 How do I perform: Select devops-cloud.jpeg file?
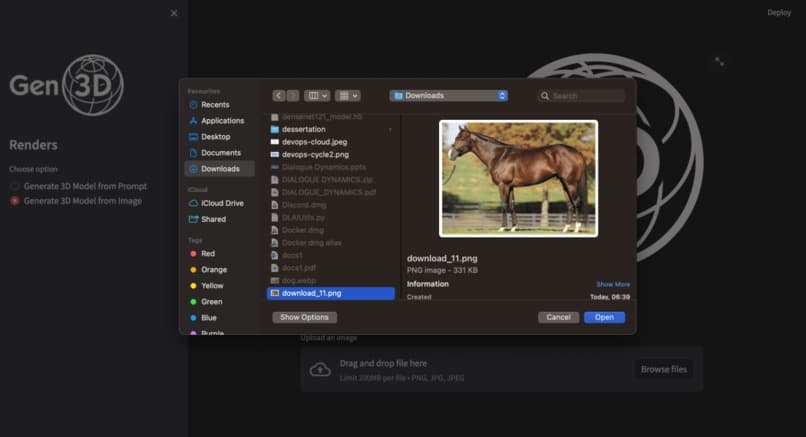coord(331,142)
